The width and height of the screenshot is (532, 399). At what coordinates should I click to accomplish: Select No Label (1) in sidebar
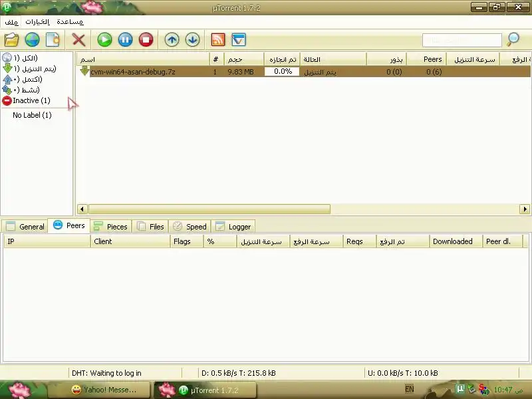32,115
